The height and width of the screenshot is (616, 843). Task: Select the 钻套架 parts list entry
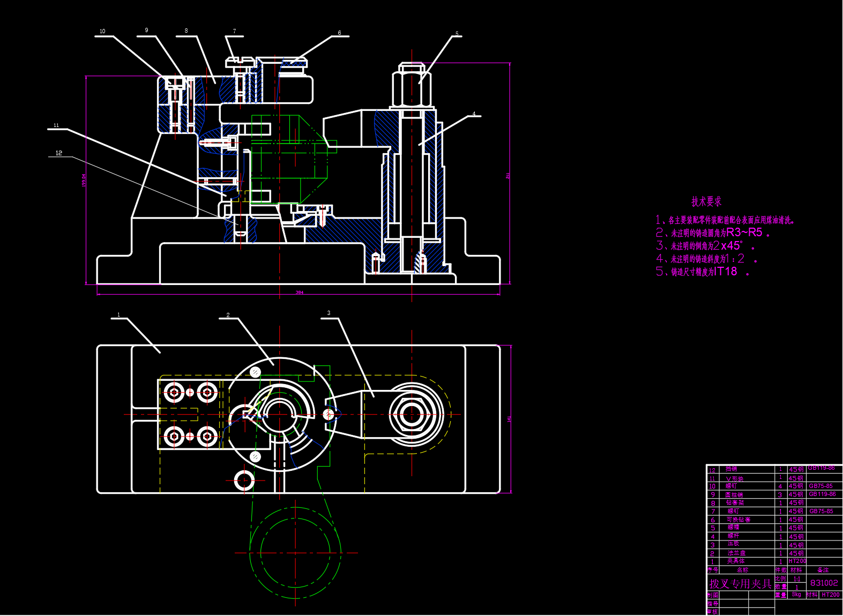pyautogui.click(x=735, y=503)
